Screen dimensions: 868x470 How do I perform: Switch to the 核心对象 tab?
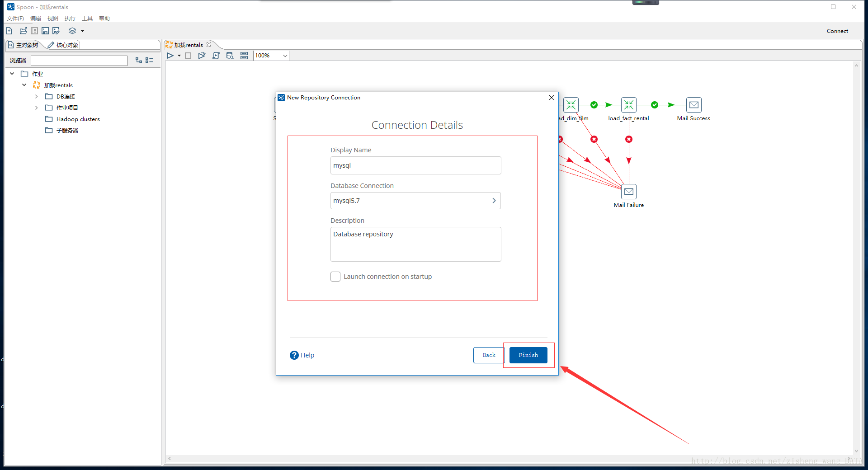point(63,45)
